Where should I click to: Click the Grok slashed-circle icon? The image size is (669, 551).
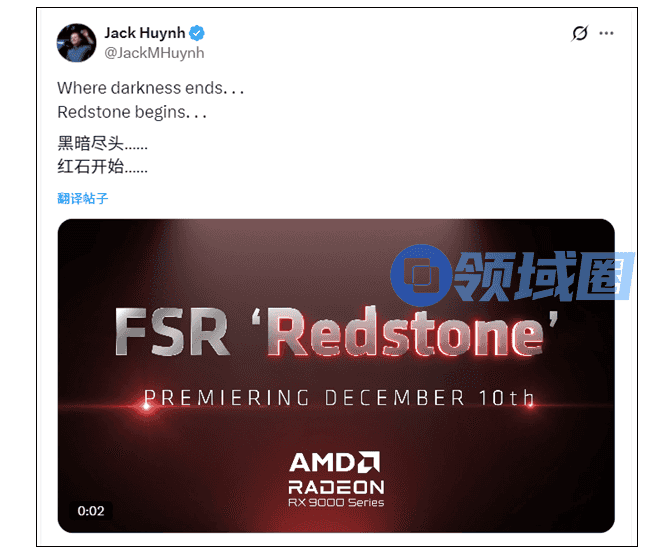pos(580,33)
